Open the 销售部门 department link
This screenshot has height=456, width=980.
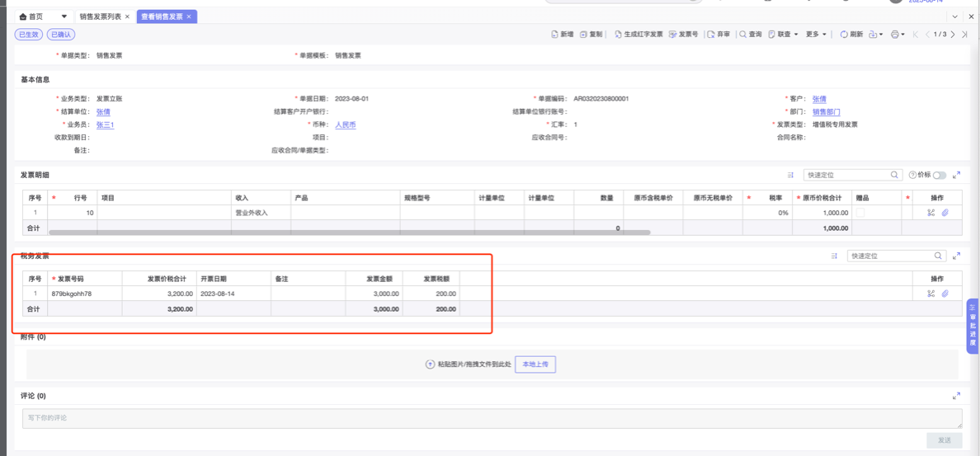pyautogui.click(x=826, y=112)
